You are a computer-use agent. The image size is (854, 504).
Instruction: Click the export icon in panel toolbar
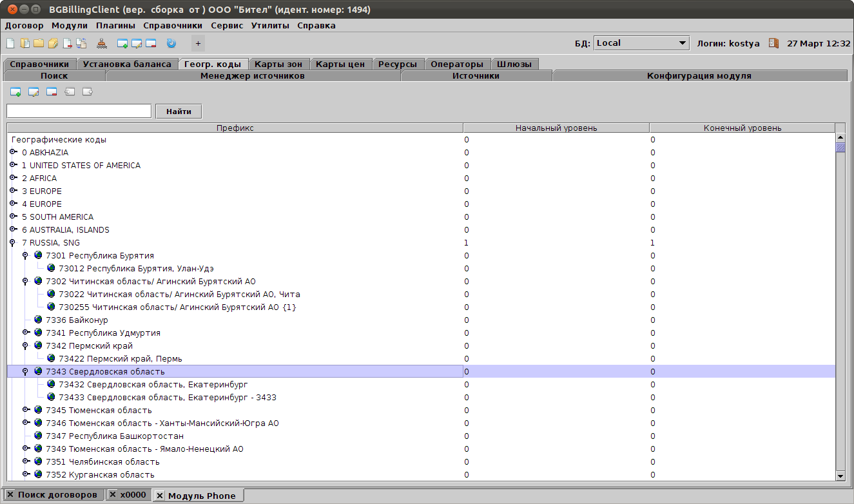(88, 92)
